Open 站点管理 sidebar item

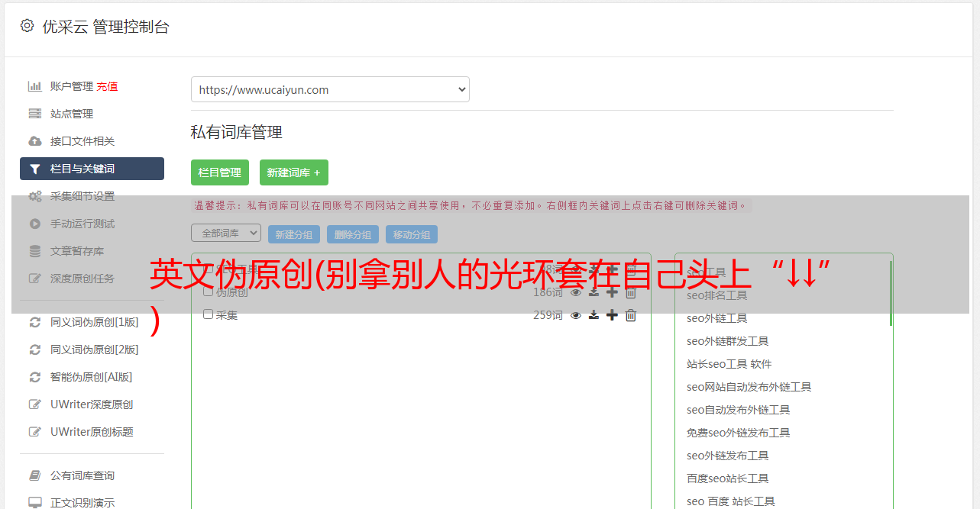click(72, 114)
